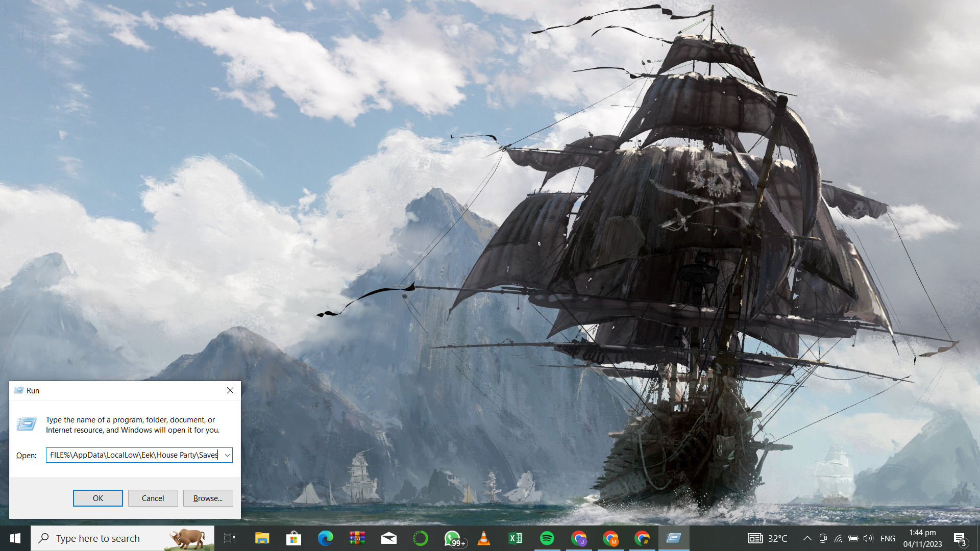Cancel the Run dialog
Viewport: 980px width, 551px height.
[153, 498]
